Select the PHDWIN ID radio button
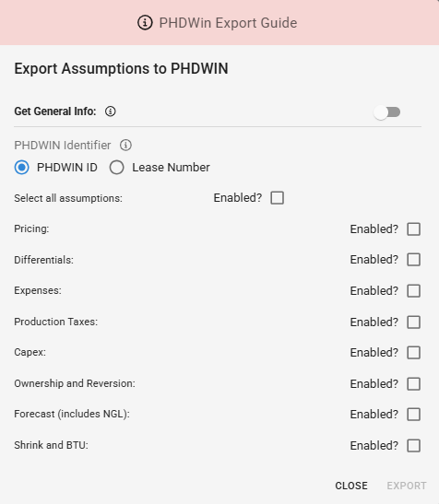The width and height of the screenshot is (439, 504). coord(21,167)
